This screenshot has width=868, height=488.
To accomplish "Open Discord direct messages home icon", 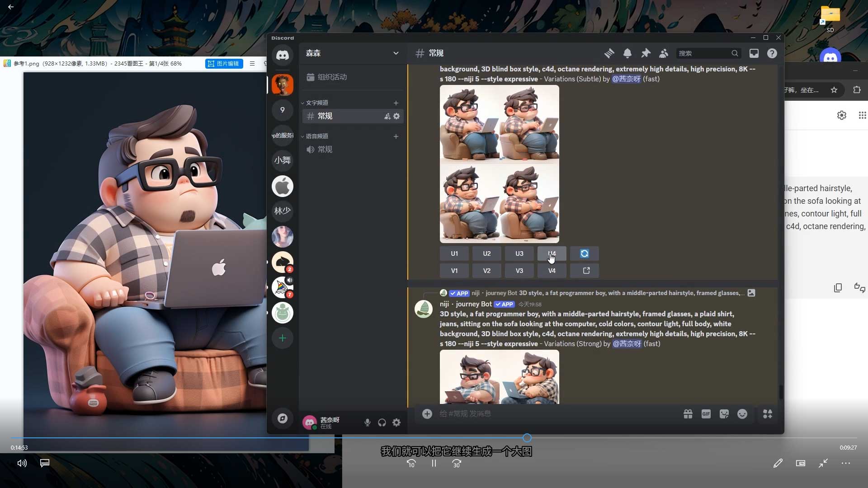I will tap(283, 55).
